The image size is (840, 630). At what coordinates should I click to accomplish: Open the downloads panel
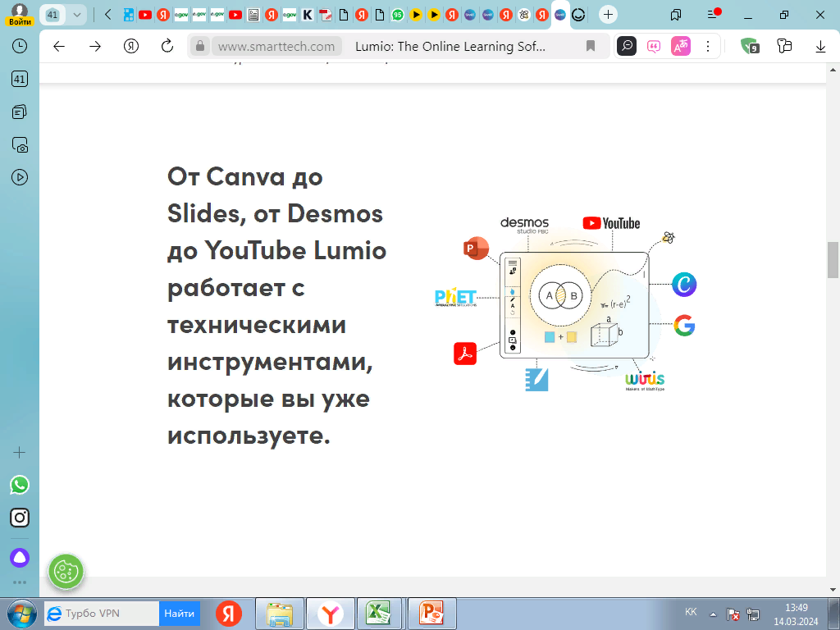point(820,47)
